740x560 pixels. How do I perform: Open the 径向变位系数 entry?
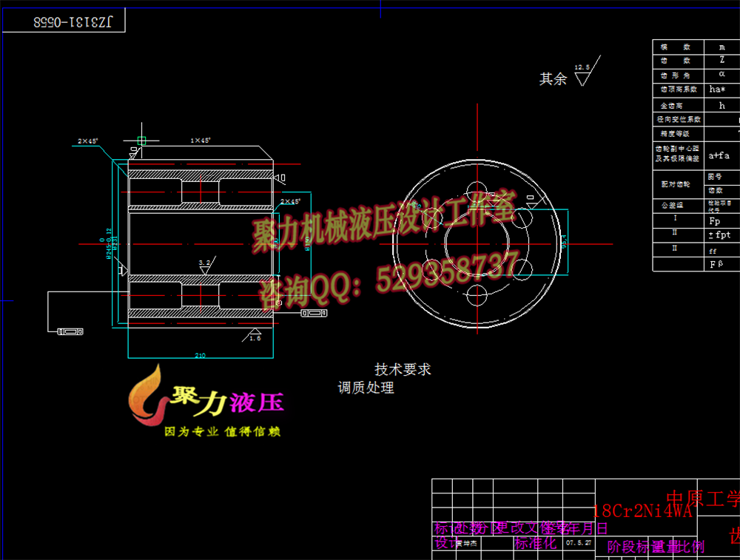click(x=677, y=119)
